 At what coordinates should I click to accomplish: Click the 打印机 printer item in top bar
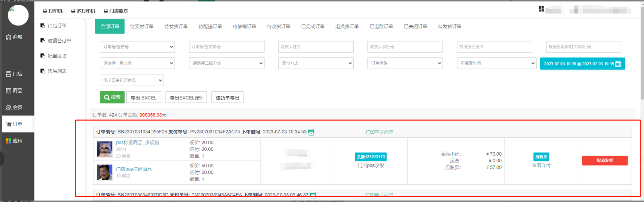click(x=53, y=11)
